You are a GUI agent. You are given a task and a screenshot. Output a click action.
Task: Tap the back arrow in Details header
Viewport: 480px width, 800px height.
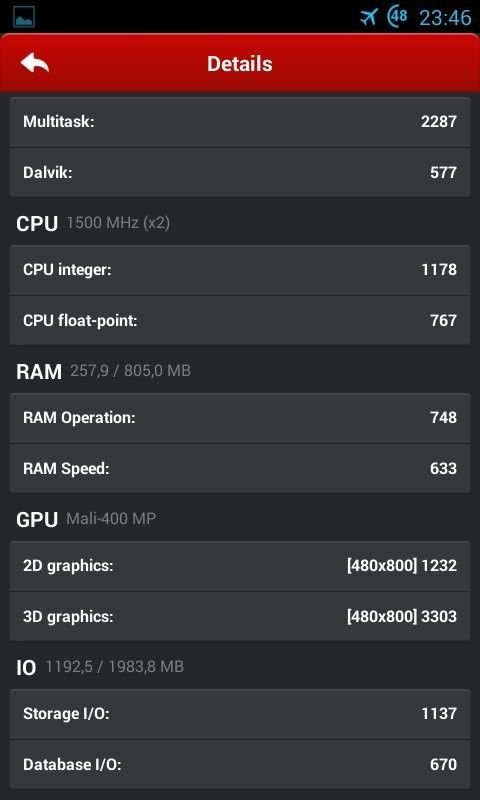35,63
